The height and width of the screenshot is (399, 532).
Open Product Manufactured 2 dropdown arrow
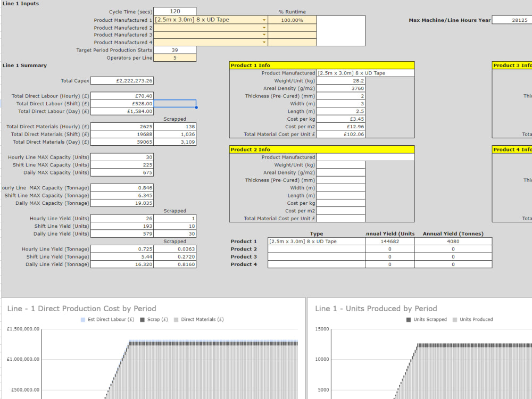[264, 28]
